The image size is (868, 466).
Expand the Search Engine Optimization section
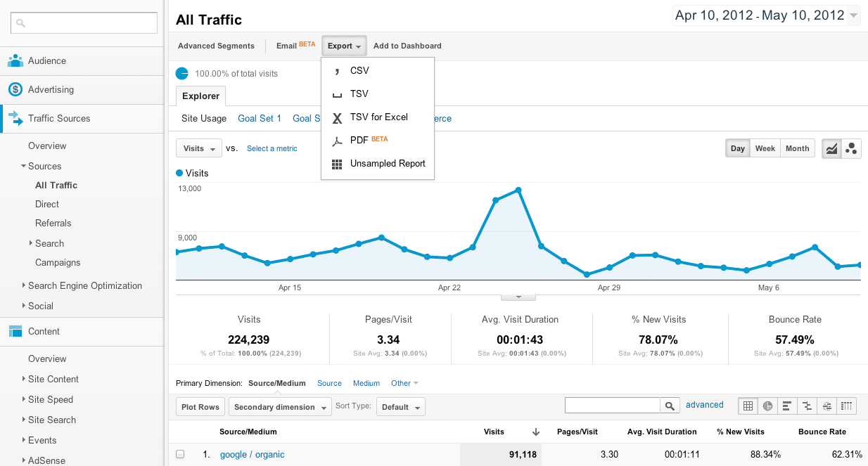[x=84, y=285]
